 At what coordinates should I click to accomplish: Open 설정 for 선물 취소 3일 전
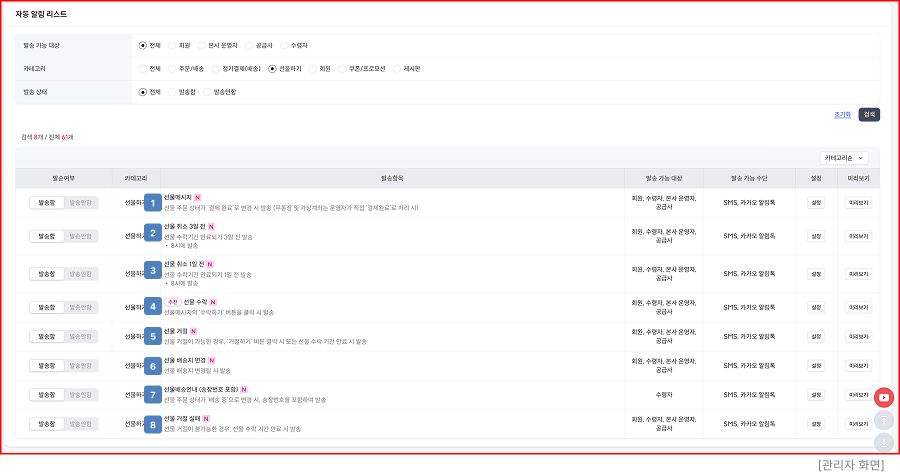point(815,236)
